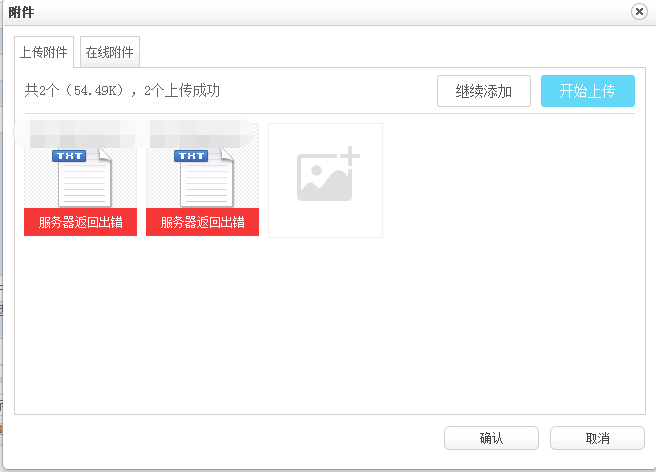Cancel the dialog via 取消

tap(597, 438)
